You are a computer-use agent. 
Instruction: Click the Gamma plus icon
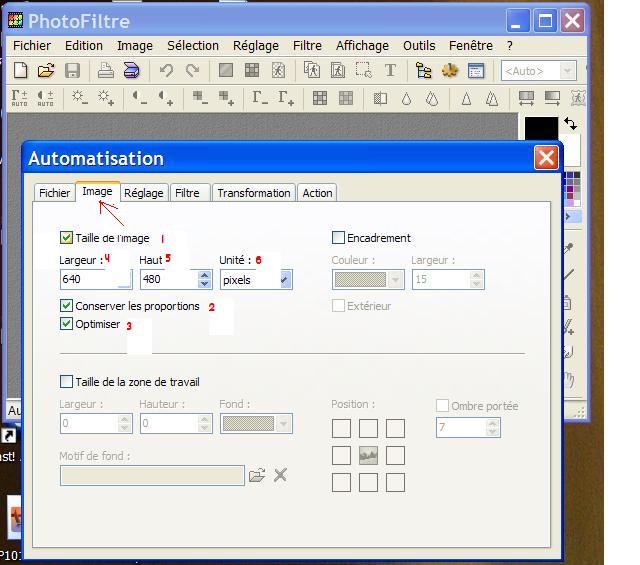pos(286,98)
